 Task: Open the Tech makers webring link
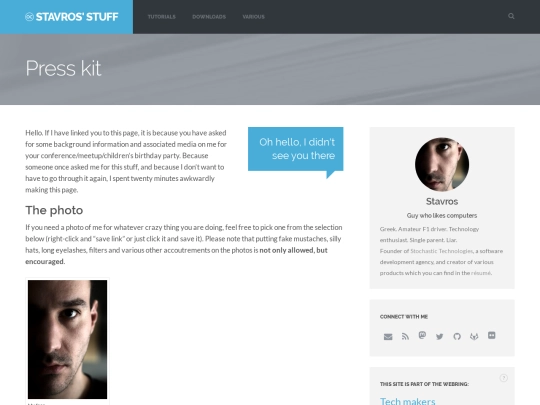407,402
